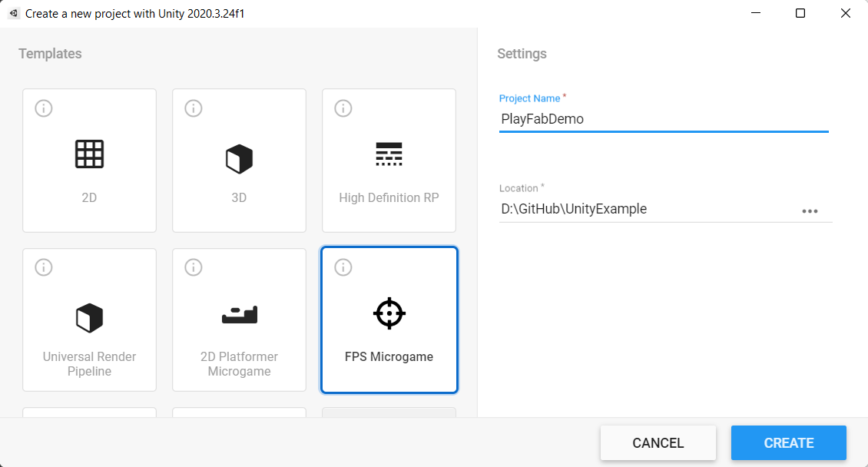Viewport: 868px width, 467px height.
Task: Edit the Project Name field PlayFabDemo
Action: (x=664, y=119)
